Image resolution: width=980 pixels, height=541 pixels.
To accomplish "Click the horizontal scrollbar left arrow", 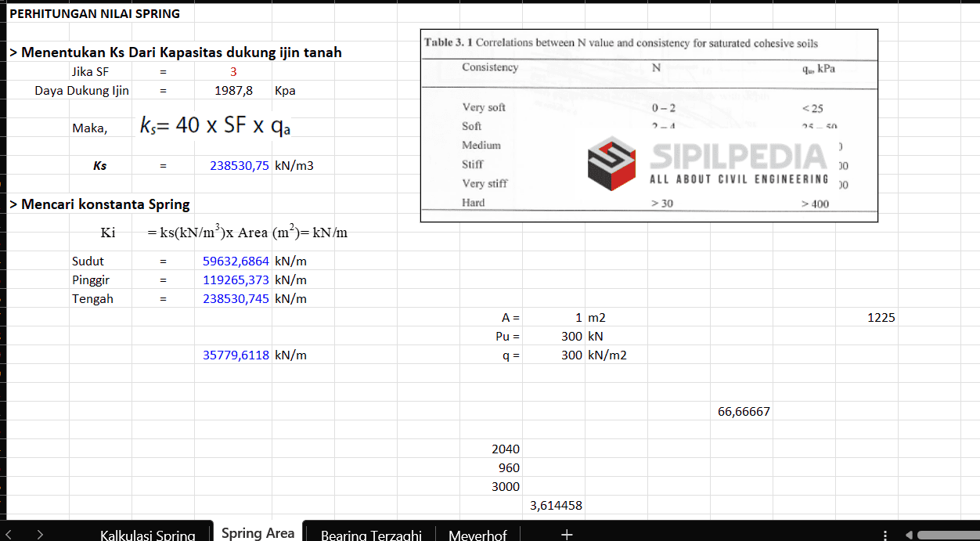I will pos(909,535).
